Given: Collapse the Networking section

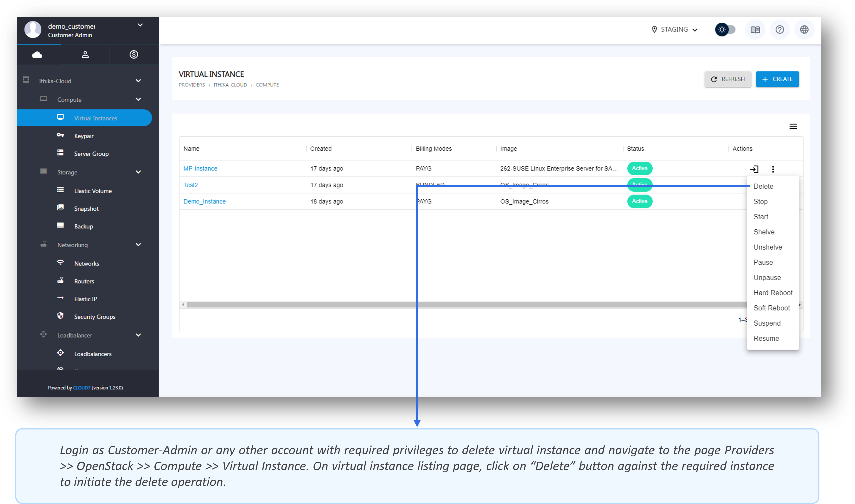Looking at the screenshot, I should pos(138,245).
